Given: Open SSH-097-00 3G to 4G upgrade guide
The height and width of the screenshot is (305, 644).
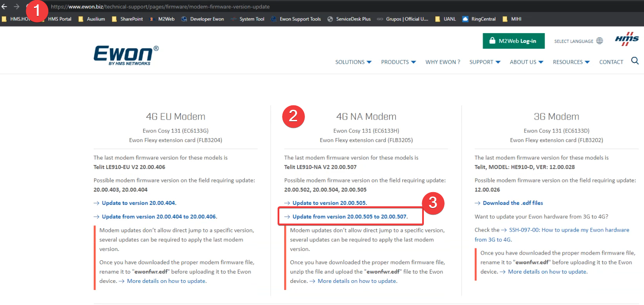Looking at the screenshot, I should coord(552,235).
